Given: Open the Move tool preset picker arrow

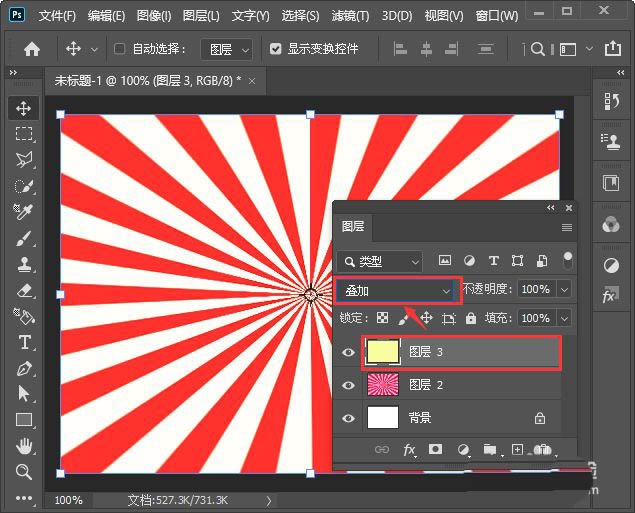Looking at the screenshot, I should pyautogui.click(x=94, y=50).
